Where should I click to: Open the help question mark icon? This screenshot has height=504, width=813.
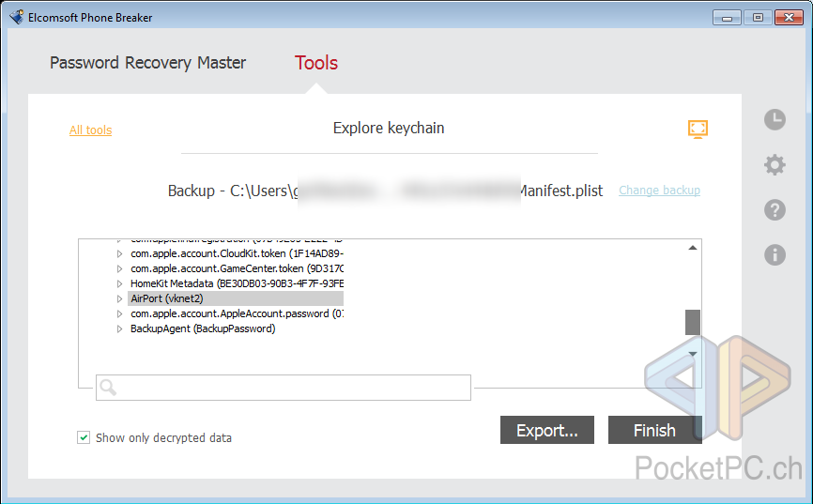tap(775, 210)
